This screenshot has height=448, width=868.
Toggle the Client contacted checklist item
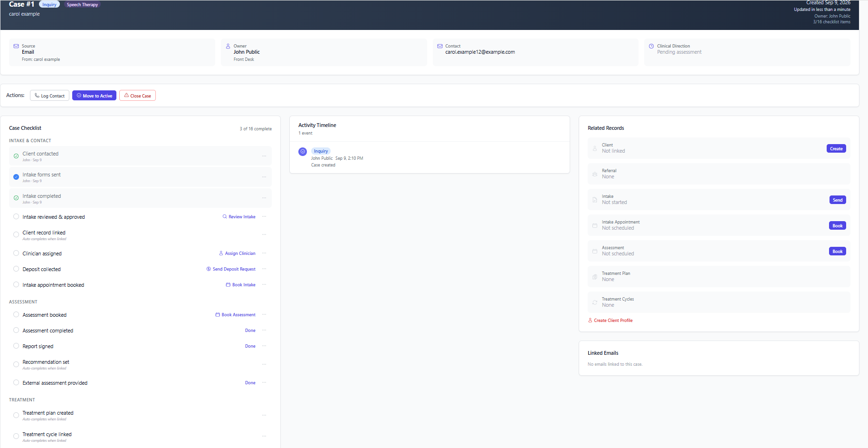tap(16, 156)
